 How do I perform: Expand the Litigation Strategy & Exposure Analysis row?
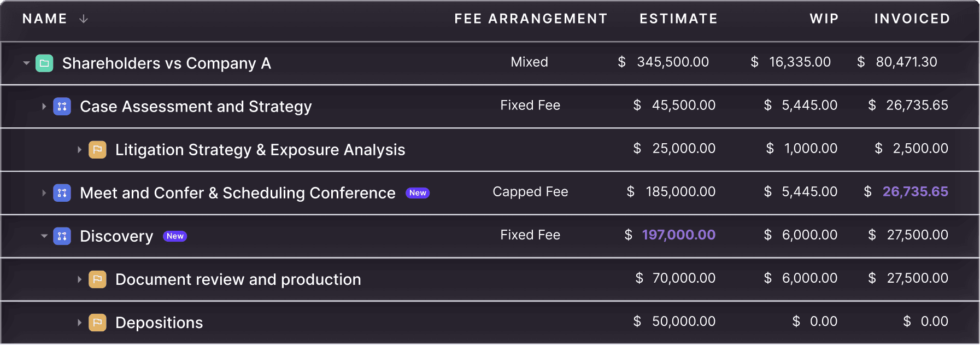point(80,149)
